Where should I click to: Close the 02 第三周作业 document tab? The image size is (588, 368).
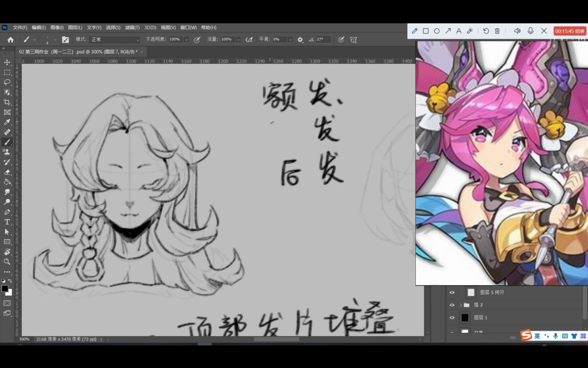(x=142, y=52)
